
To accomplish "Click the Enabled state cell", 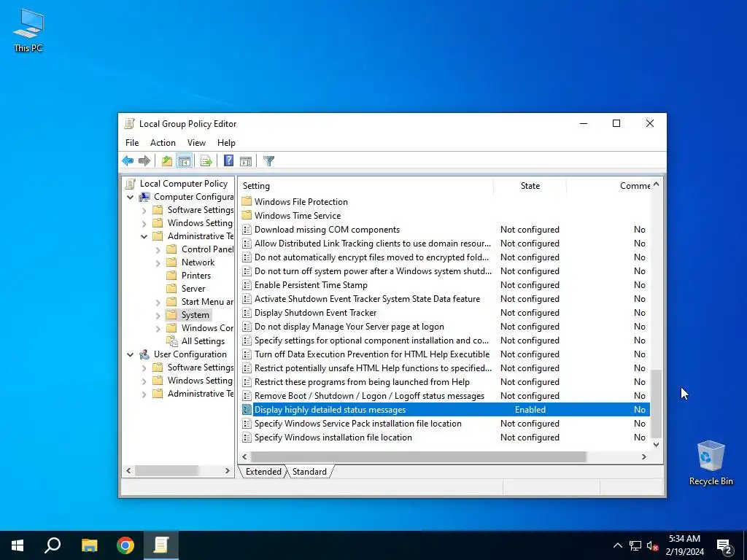I will pos(530,410).
